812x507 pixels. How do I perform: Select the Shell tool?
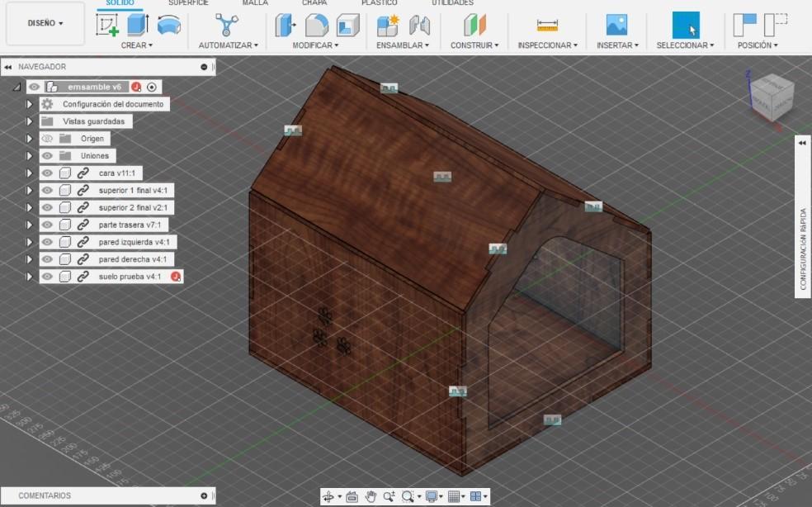click(347, 25)
